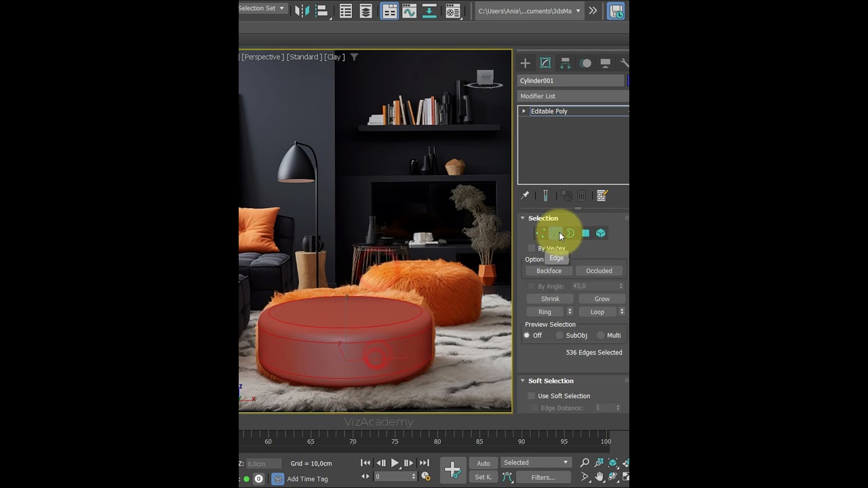Screen dimensions: 868x488
Task: Open the Selected key filter dropdown
Action: click(536, 463)
